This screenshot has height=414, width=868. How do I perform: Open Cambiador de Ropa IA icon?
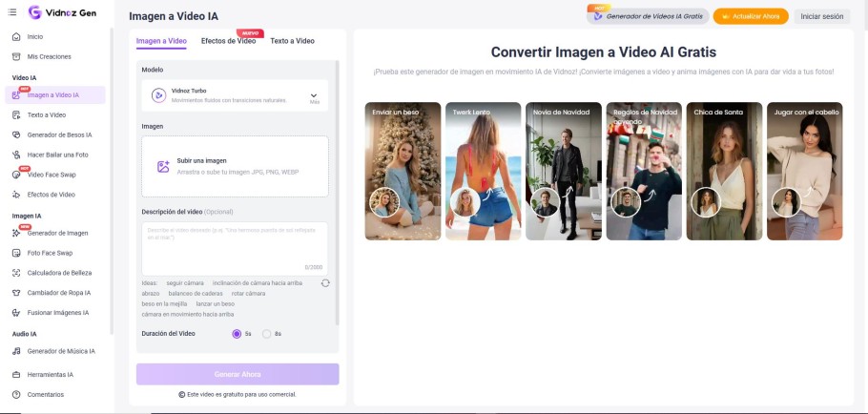point(16,293)
